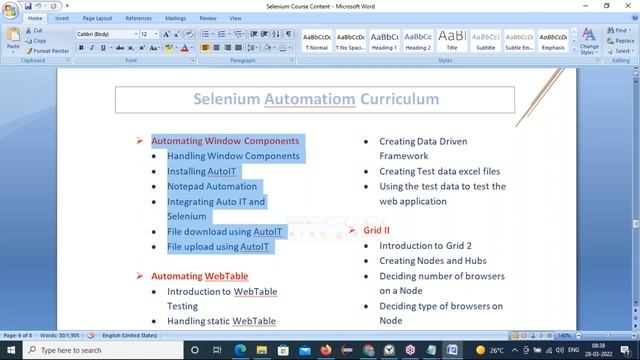Open the Office Button menu
The width and height of the screenshot is (640, 360).
(10, 10)
